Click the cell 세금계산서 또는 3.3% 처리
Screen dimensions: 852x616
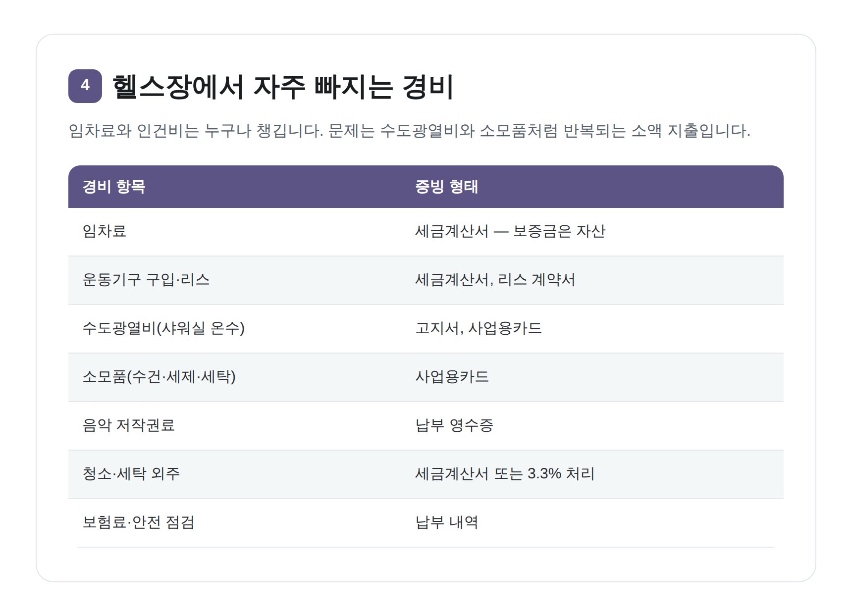click(592, 474)
